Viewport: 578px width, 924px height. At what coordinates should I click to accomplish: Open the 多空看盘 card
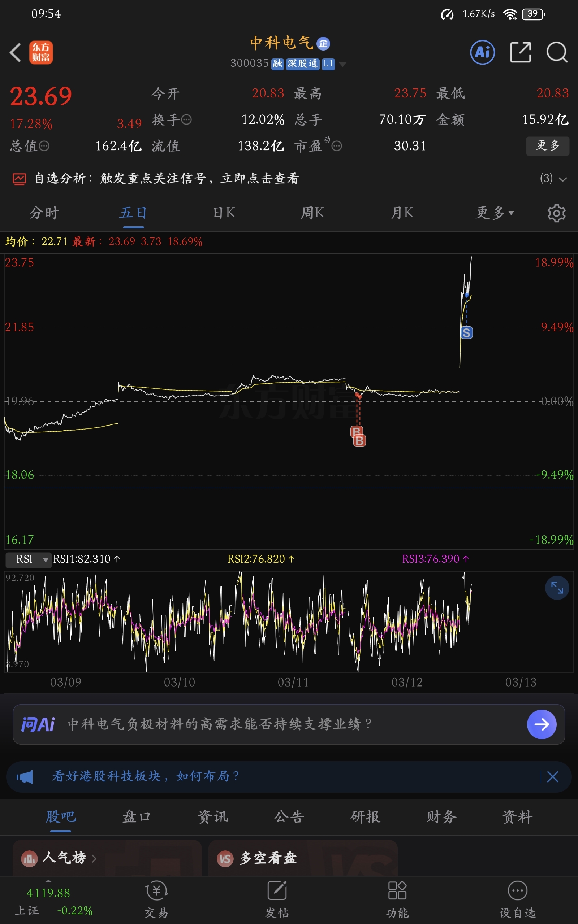coord(303,858)
